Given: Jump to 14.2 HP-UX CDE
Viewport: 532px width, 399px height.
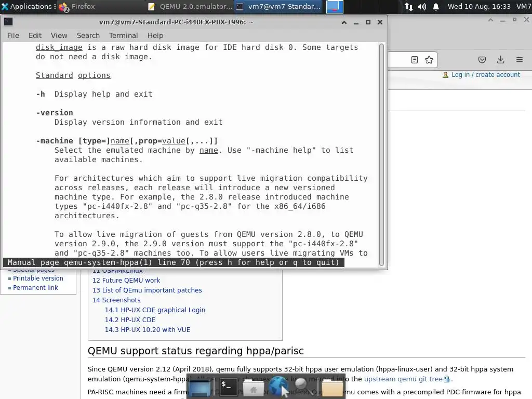Looking at the screenshot, I should click(130, 320).
